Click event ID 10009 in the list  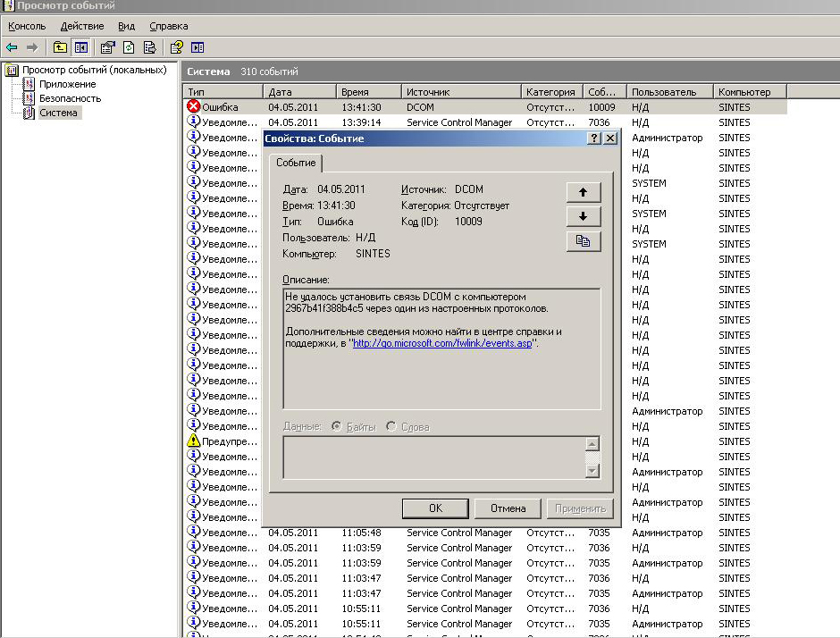pyautogui.click(x=601, y=107)
